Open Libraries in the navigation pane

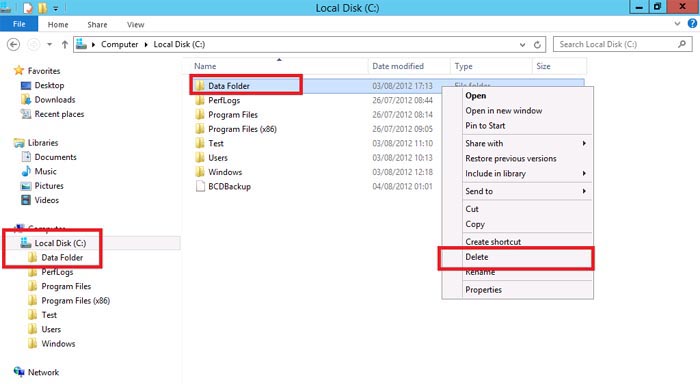point(43,143)
